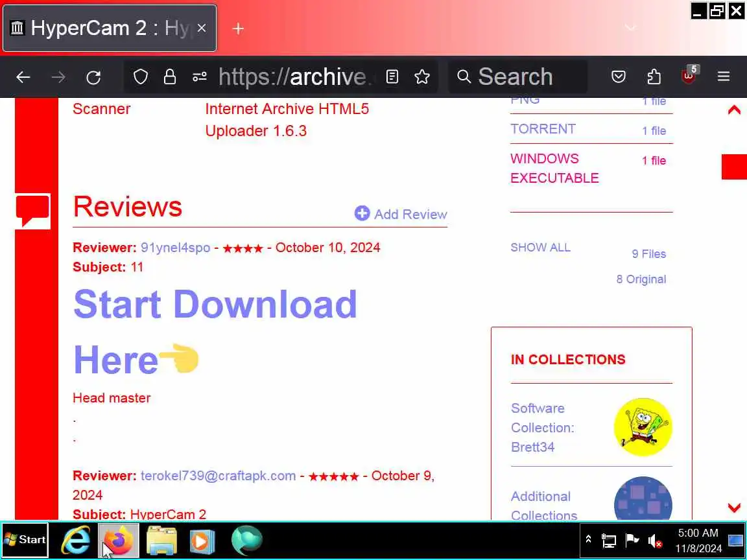Click scrollbar down arrow

click(x=733, y=507)
